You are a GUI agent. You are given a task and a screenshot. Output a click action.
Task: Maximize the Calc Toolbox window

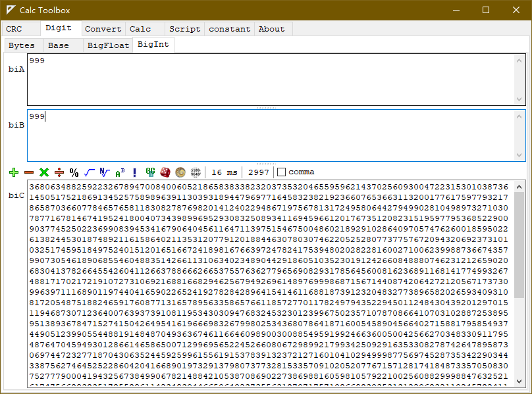(486, 10)
